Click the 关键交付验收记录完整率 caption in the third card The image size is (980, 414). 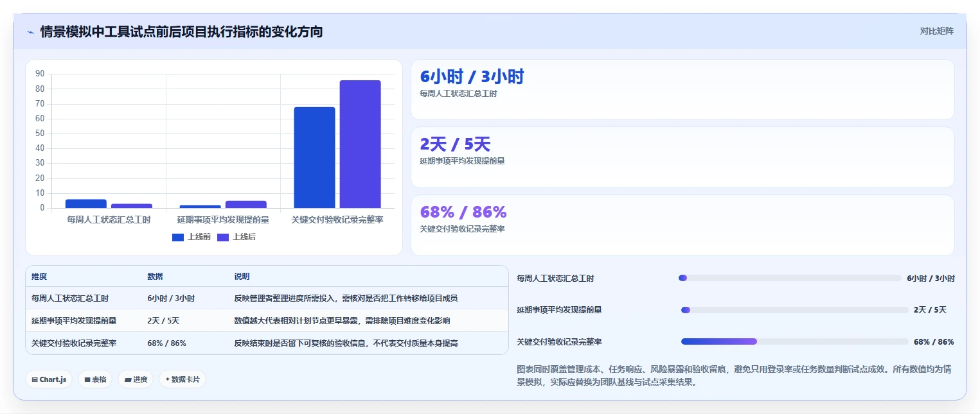coord(462,229)
